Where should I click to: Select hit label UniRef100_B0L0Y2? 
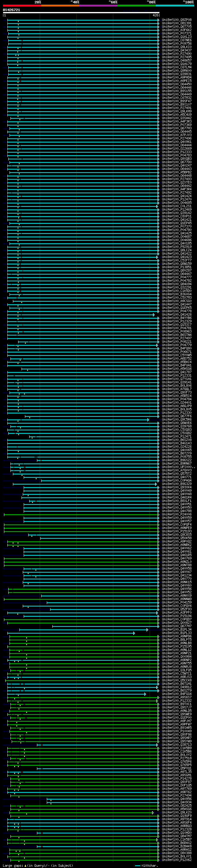click(x=176, y=755)
